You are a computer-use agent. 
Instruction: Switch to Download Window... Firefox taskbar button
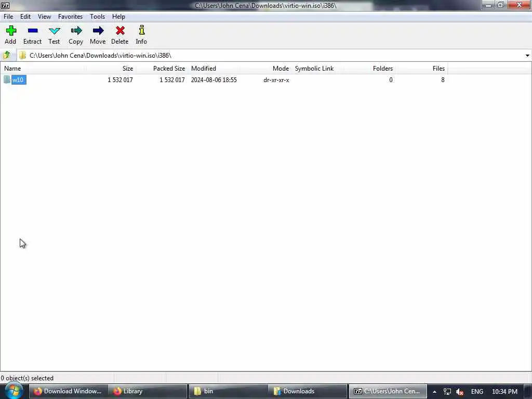pyautogui.click(x=68, y=391)
